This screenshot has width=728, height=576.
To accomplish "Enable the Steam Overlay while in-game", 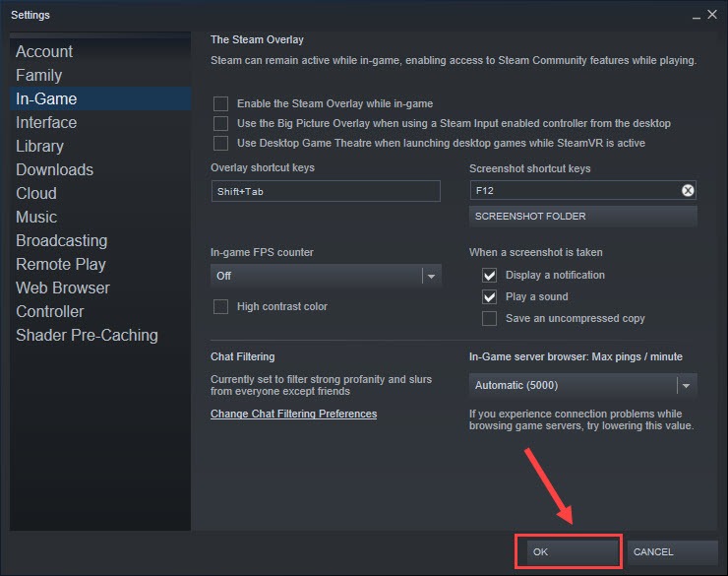I will (220, 103).
